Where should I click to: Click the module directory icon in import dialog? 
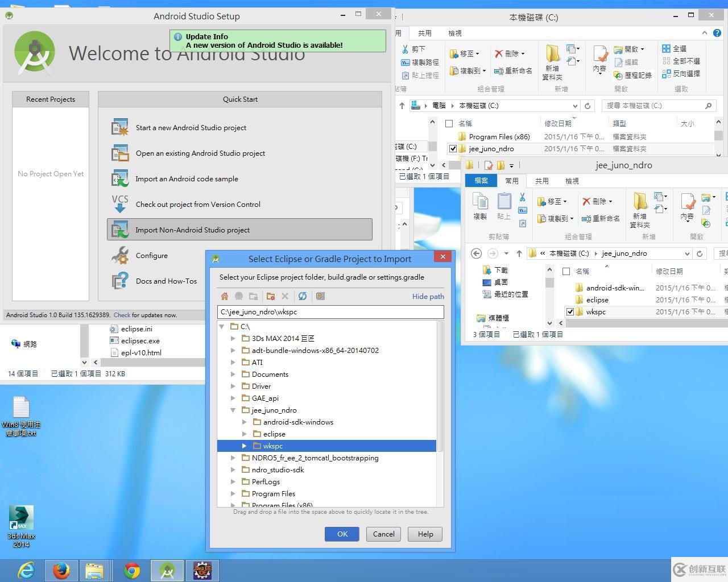tap(253, 296)
